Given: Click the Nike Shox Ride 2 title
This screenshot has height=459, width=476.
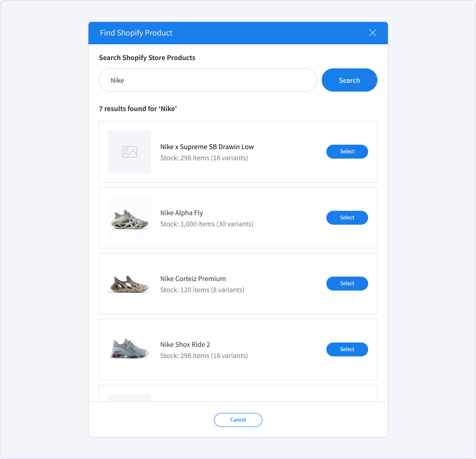Looking at the screenshot, I should (x=185, y=344).
